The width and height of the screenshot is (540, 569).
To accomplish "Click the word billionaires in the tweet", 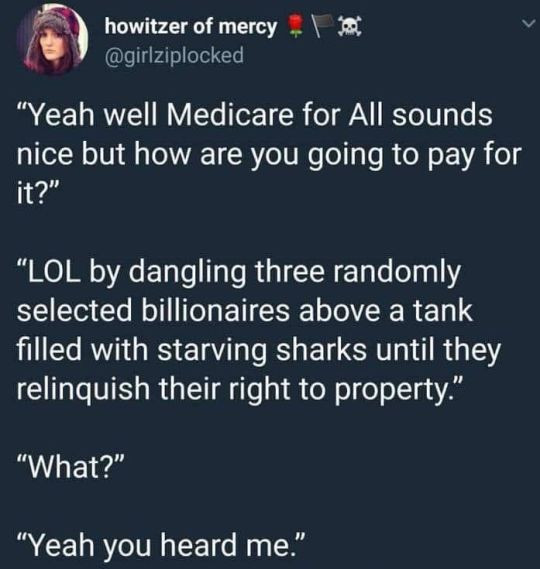I will coord(215,311).
